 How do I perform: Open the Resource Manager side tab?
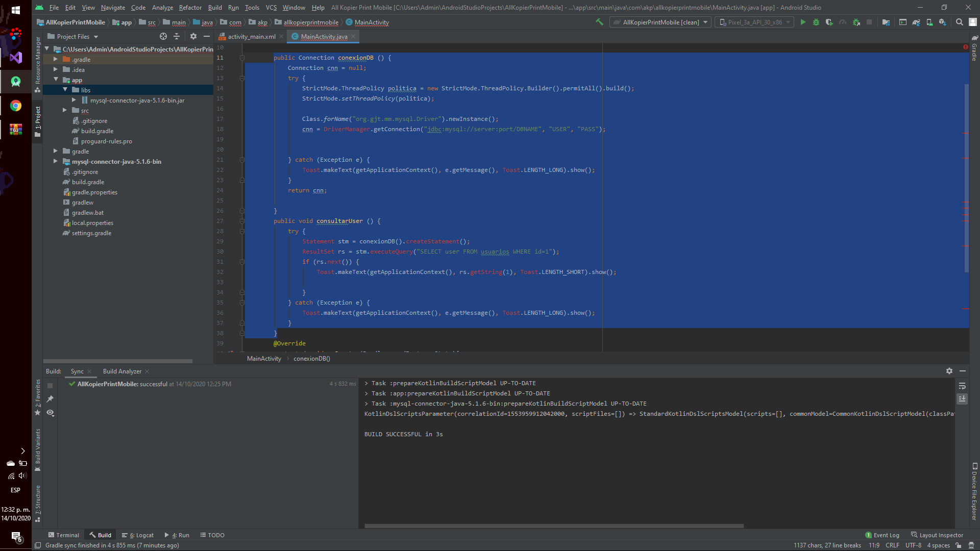tap(38, 64)
